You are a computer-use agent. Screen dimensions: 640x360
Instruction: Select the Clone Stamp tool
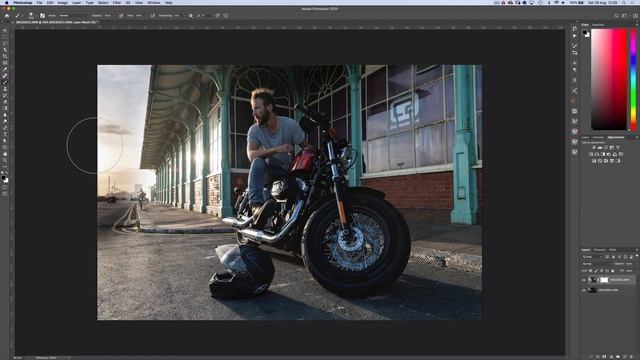coord(5,89)
